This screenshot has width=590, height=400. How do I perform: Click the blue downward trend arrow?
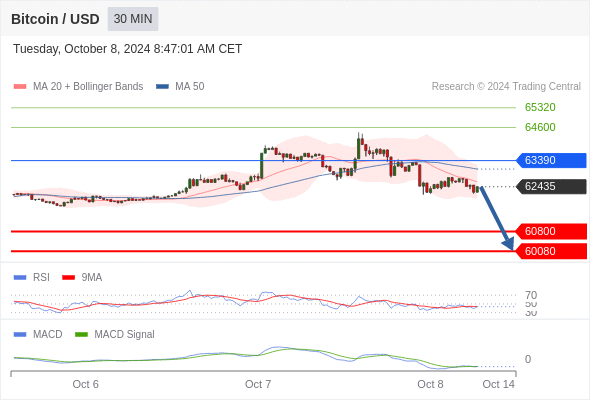pos(497,219)
